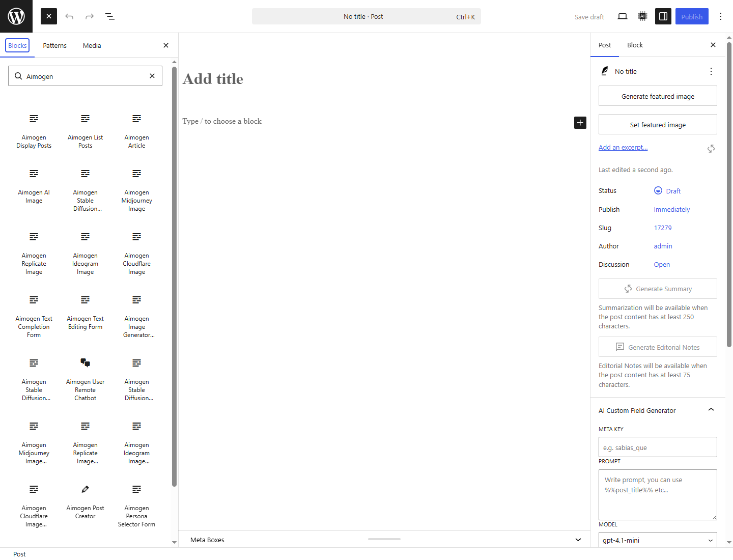Viewport: 733px width, 560px height.
Task: Switch to the Media tab
Action: [x=92, y=45]
